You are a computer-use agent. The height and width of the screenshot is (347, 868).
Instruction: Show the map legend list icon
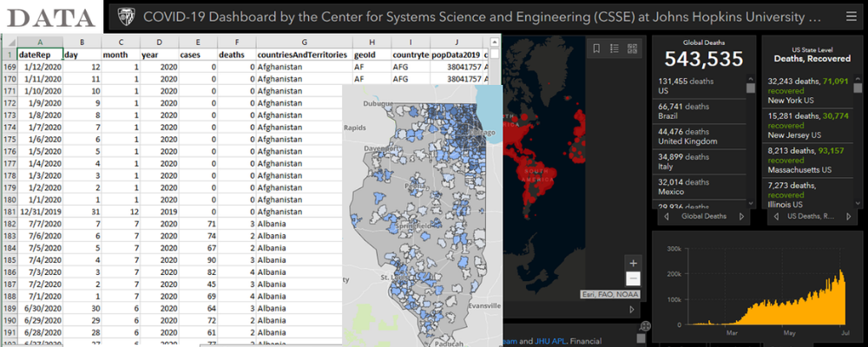tap(614, 49)
